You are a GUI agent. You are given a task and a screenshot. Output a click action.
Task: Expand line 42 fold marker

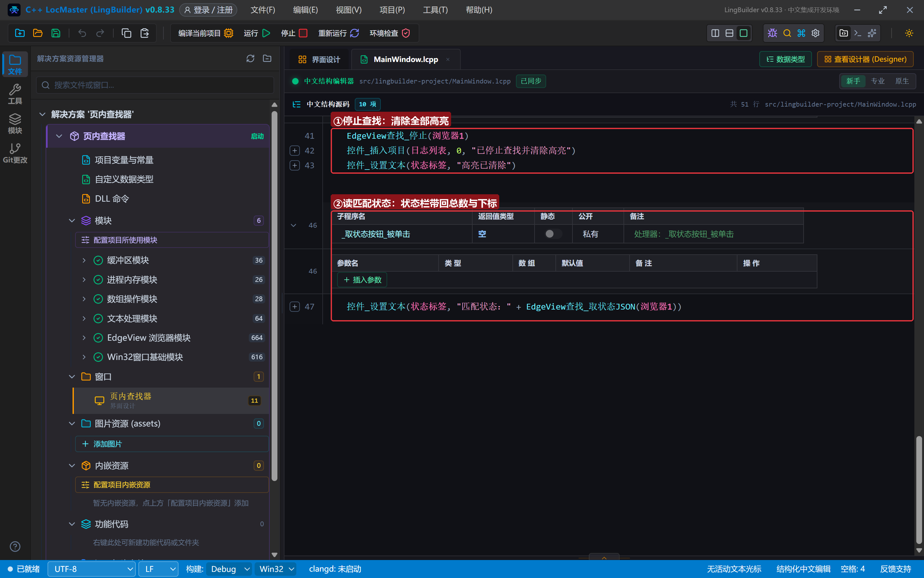click(x=295, y=151)
